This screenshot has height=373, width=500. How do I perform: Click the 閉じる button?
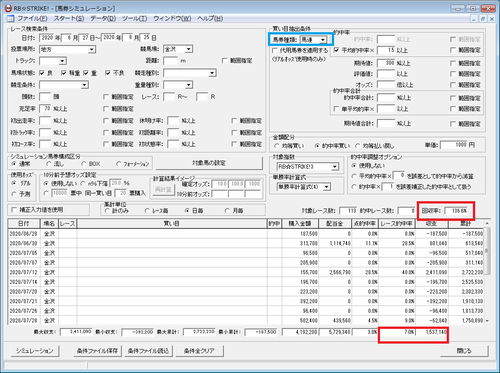click(x=464, y=351)
